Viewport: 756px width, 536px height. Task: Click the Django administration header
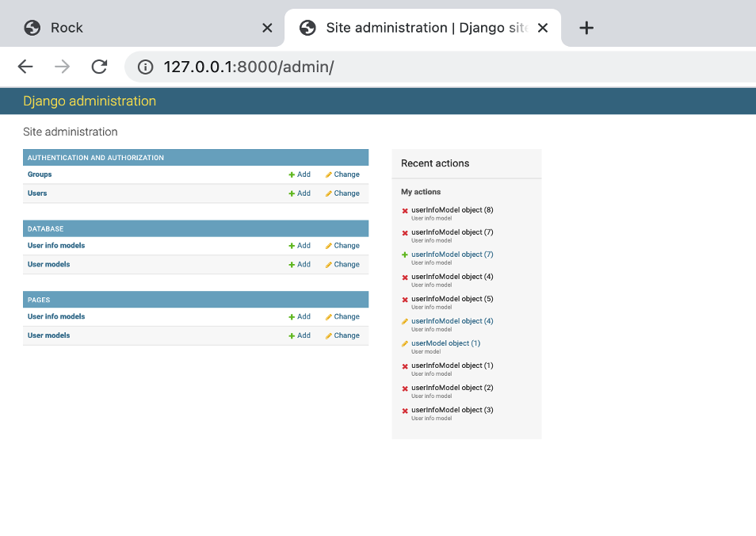[x=89, y=101]
